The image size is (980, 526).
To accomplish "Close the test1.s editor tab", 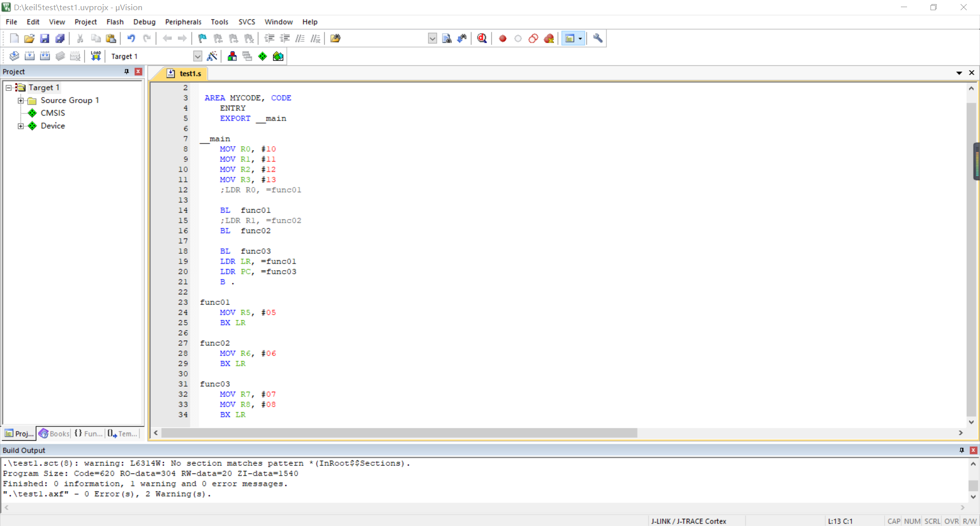I will [972, 73].
